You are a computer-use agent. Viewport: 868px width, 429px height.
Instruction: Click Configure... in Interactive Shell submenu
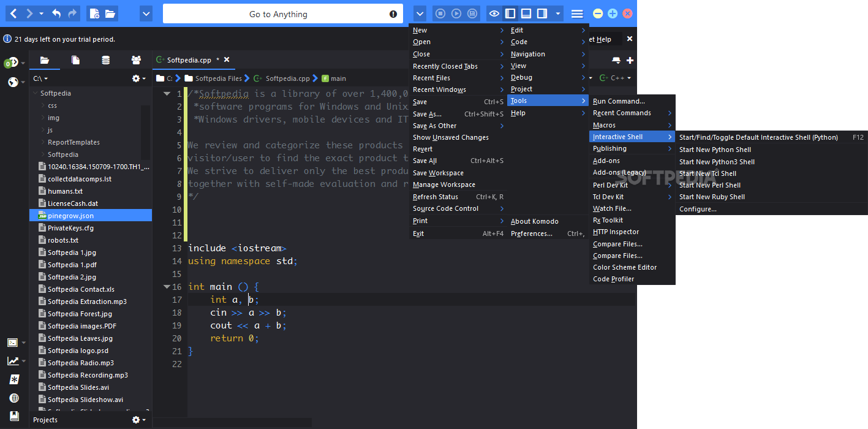tap(771, 209)
